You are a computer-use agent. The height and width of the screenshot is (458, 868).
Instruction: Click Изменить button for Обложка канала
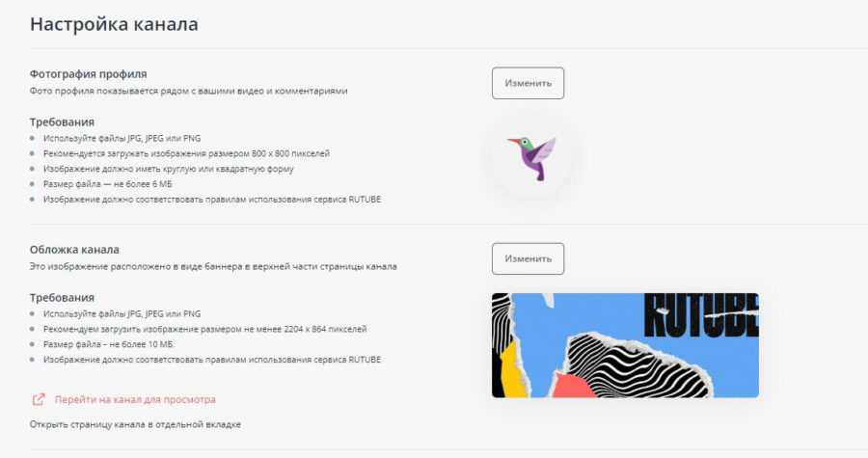click(528, 258)
